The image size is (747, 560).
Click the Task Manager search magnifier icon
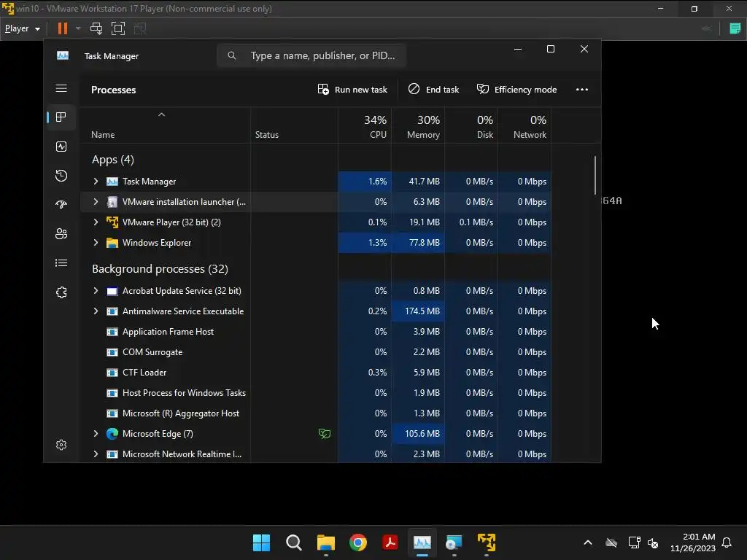231,55
